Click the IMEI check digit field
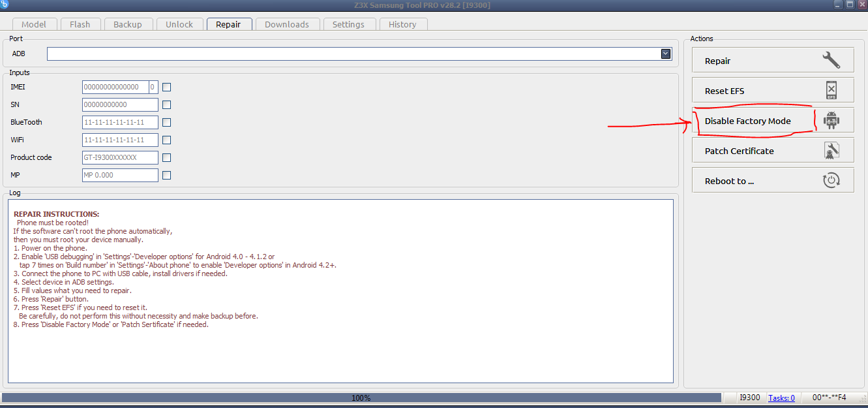868x408 pixels. pos(153,87)
